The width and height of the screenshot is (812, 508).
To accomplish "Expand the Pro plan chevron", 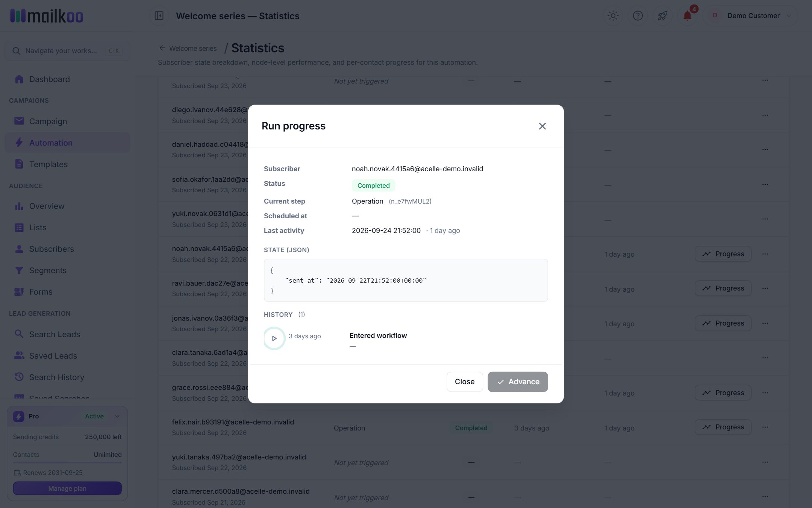I will 117,416.
